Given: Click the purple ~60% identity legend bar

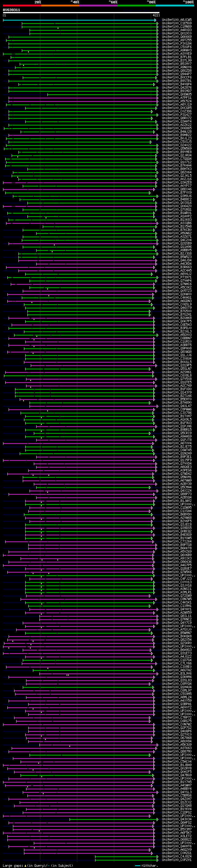Looking at the screenshot, I should tap(98, 6).
